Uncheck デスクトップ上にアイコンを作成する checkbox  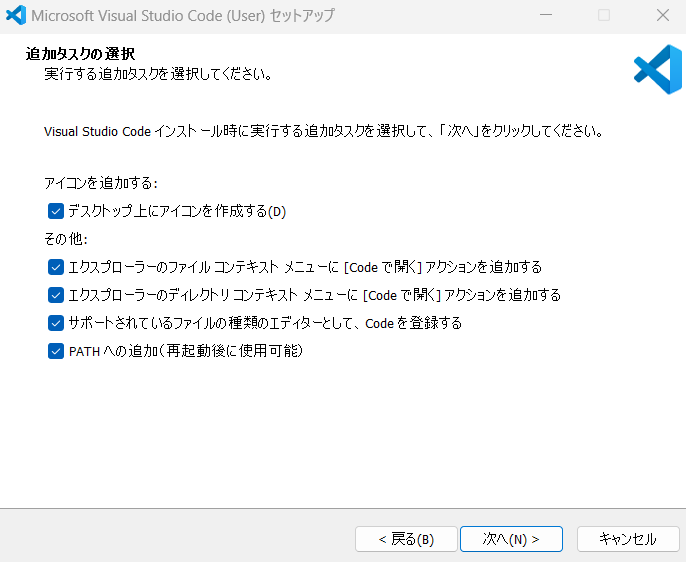click(56, 211)
